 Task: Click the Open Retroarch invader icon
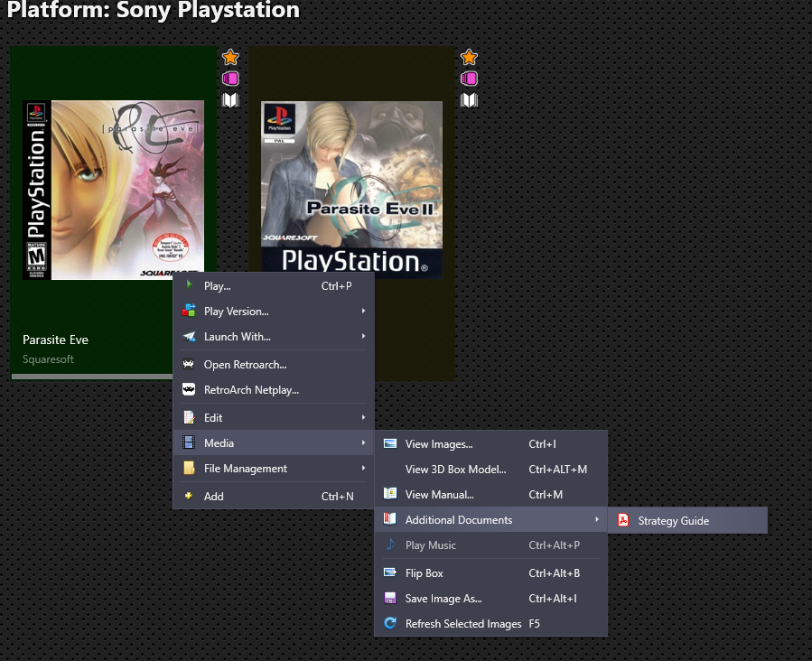coord(189,364)
